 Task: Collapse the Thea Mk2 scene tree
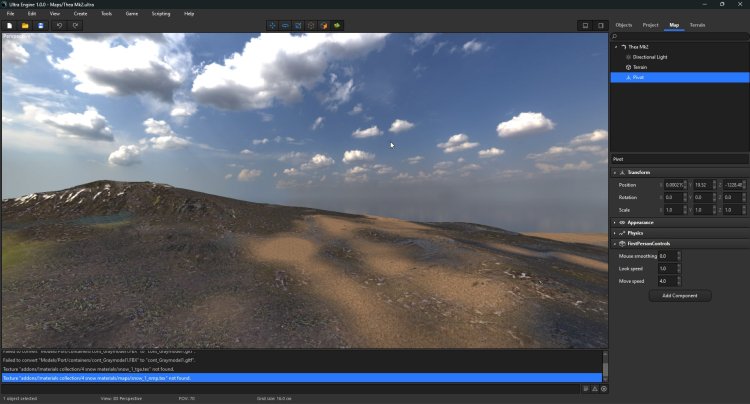click(x=616, y=47)
